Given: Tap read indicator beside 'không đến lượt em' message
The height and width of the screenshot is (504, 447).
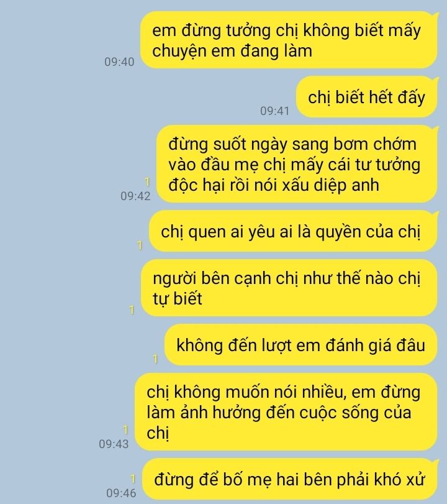Looking at the screenshot, I should (x=155, y=359).
